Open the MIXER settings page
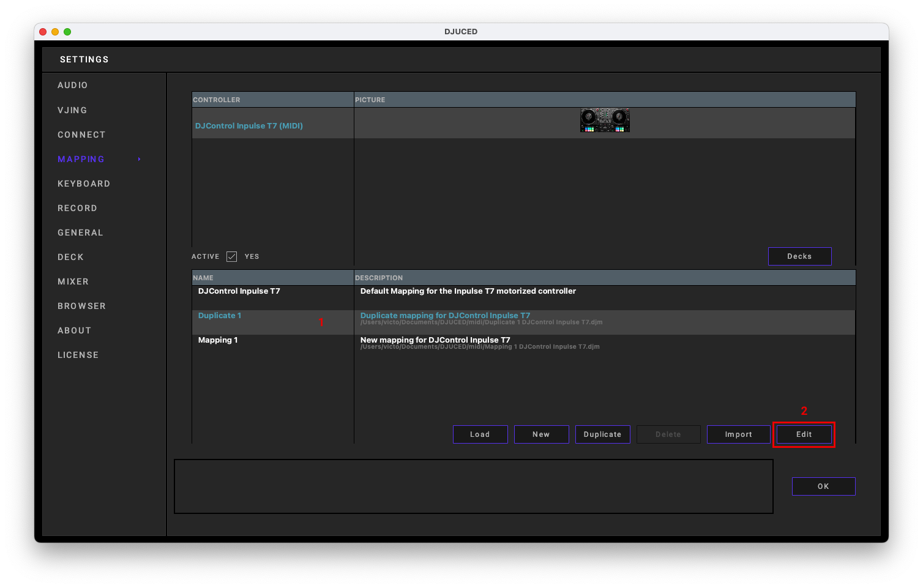The width and height of the screenshot is (923, 588). [73, 281]
